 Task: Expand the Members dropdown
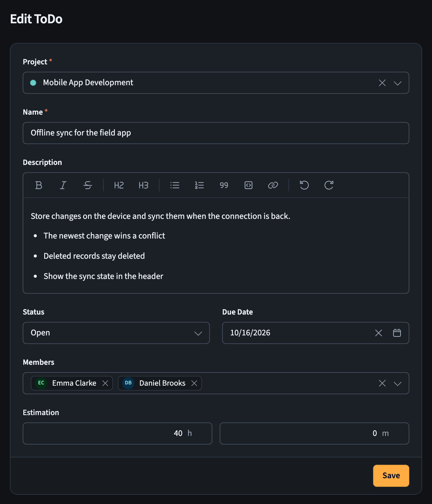click(398, 384)
